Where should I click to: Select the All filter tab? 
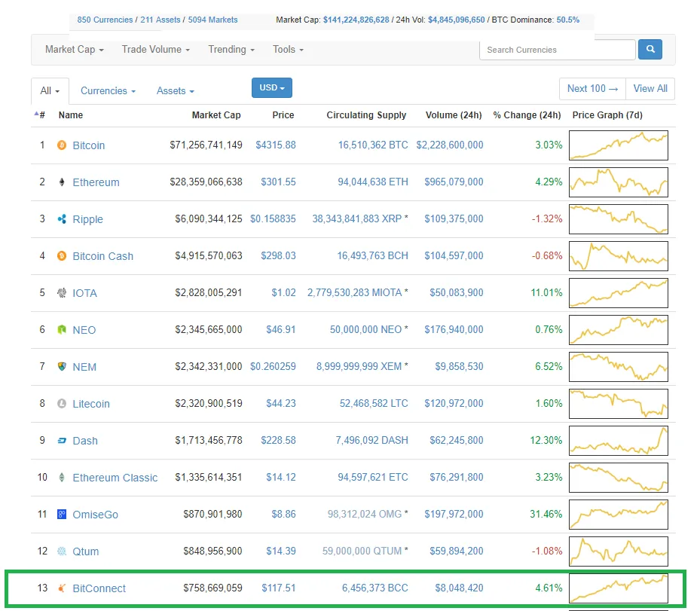pos(50,90)
